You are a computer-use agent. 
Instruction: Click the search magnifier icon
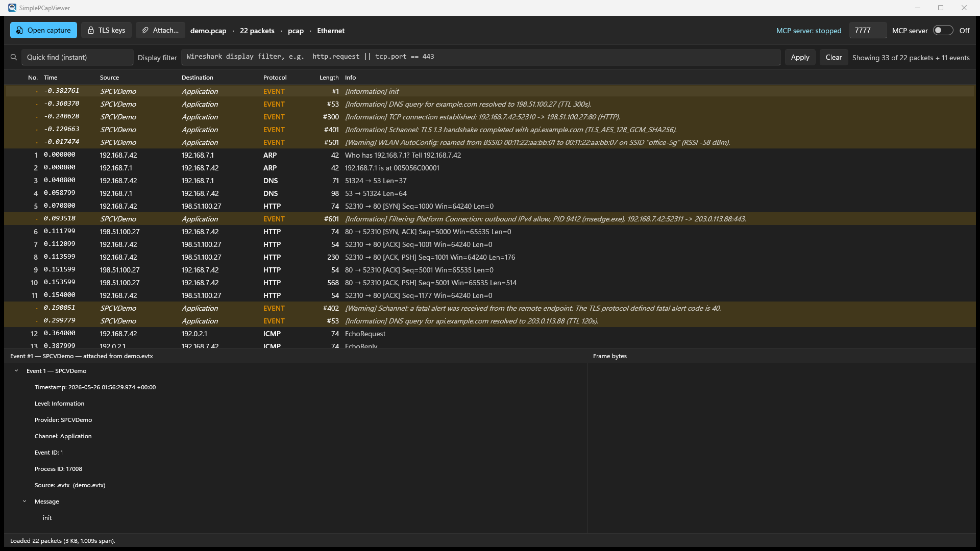coord(14,57)
